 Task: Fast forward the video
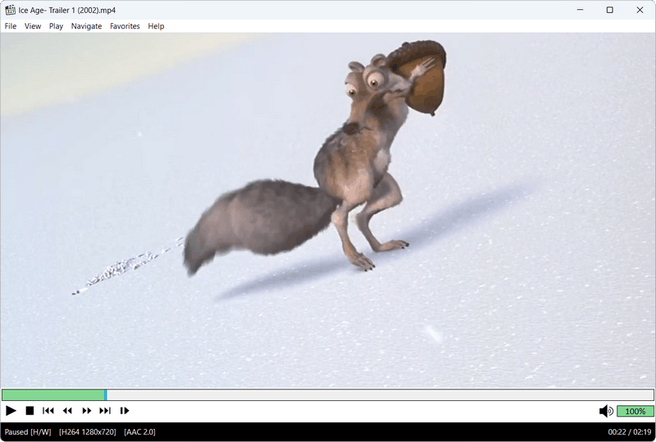tap(87, 411)
